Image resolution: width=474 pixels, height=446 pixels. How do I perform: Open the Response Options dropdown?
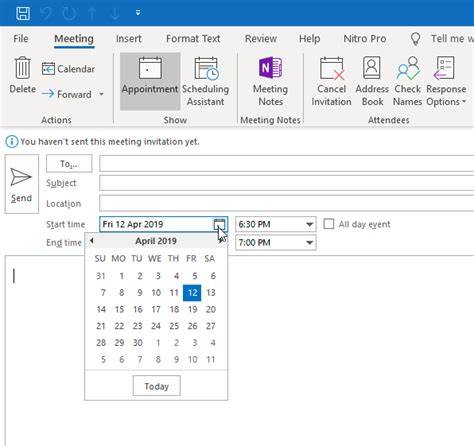coord(446,81)
